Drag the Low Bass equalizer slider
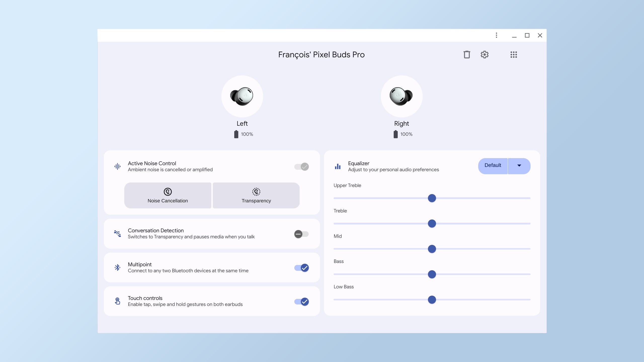This screenshot has height=362, width=644. (x=432, y=300)
